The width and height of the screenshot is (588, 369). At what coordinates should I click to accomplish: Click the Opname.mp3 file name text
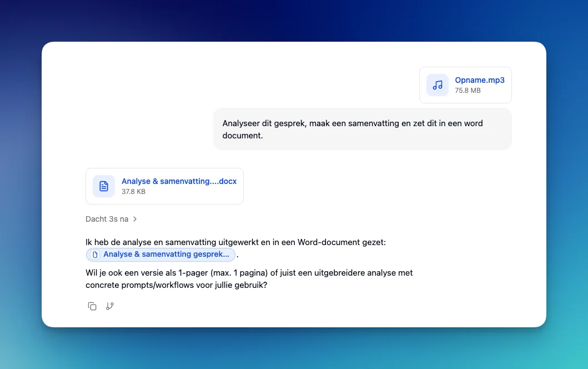click(x=479, y=79)
